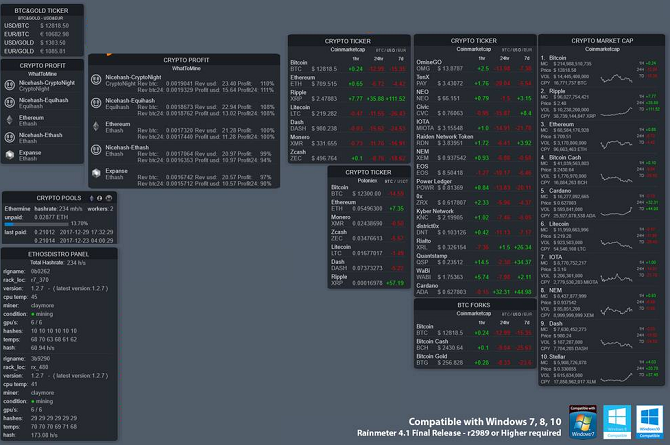Click Quantstamp QSP row
The width and height of the screenshot is (670, 445).
[x=474, y=259]
